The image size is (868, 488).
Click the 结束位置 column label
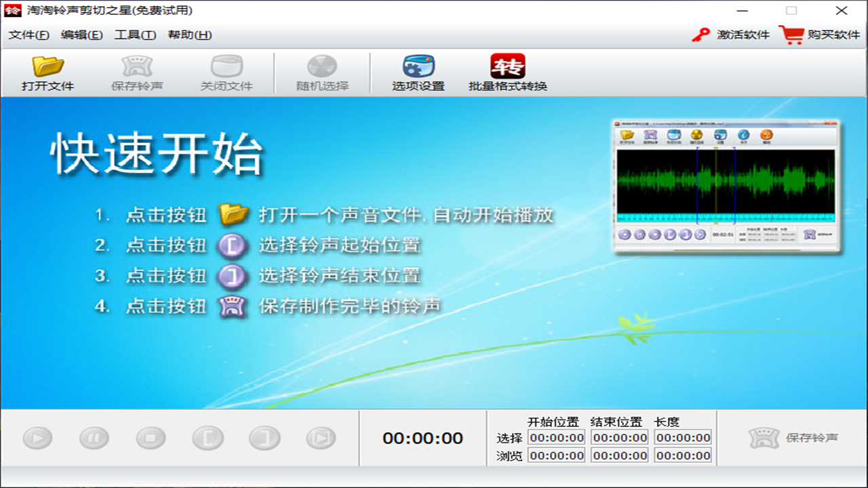(616, 422)
